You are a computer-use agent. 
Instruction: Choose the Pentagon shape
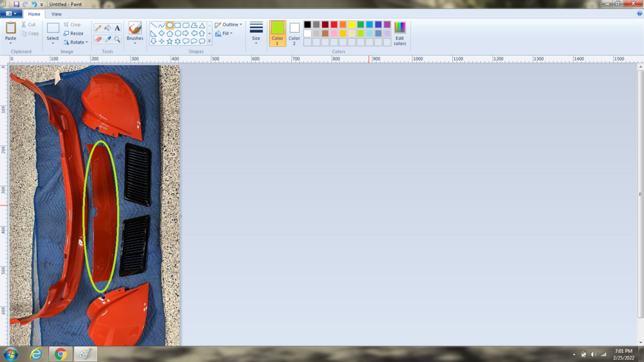(169, 33)
